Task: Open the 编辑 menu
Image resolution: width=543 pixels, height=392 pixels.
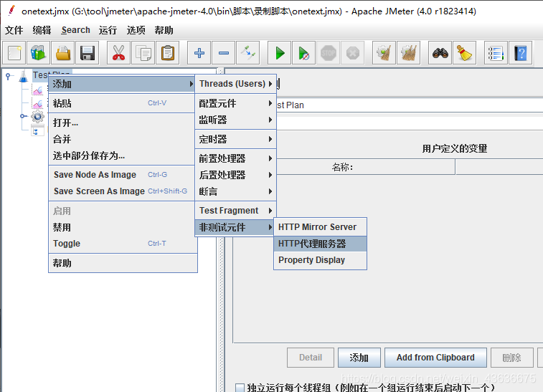Action: [x=42, y=30]
